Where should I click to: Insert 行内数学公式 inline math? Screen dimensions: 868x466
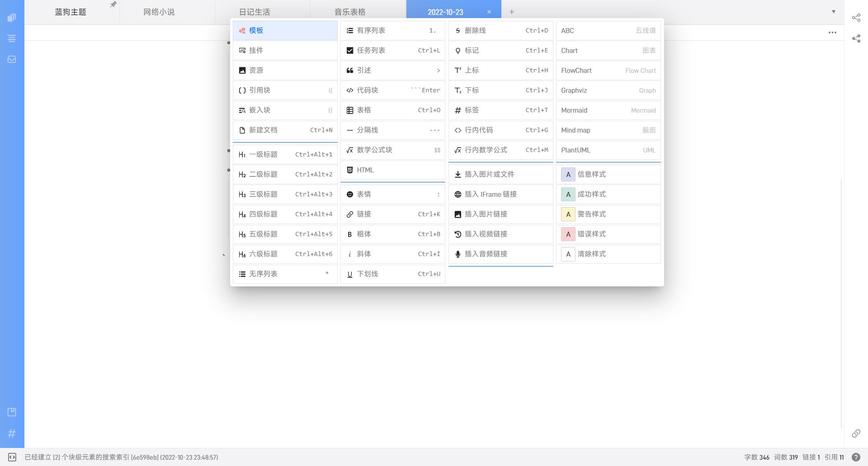coord(501,150)
